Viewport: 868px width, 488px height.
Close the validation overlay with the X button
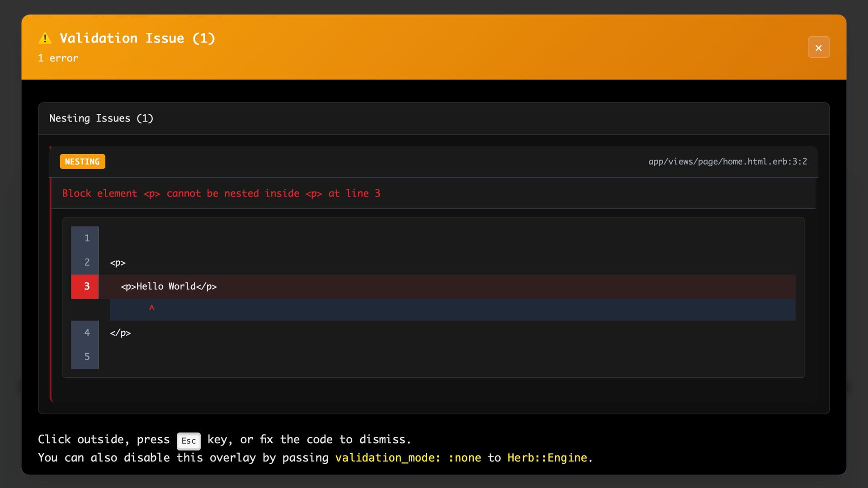click(818, 47)
